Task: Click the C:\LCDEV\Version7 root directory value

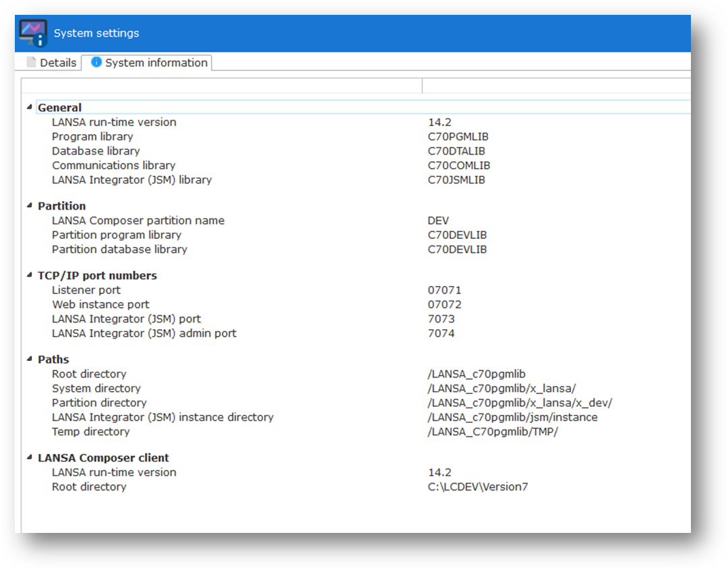Action: (x=477, y=486)
